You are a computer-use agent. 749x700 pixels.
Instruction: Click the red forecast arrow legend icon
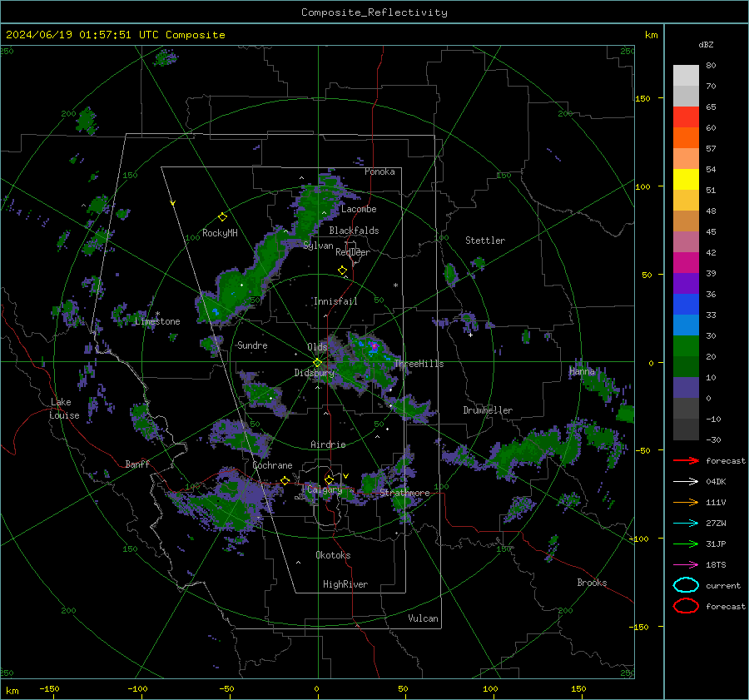(x=686, y=460)
